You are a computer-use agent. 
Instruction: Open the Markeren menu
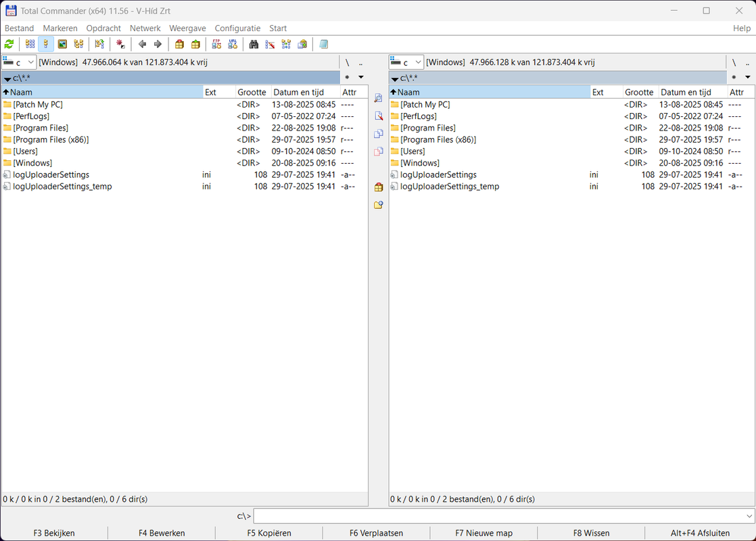(x=60, y=28)
